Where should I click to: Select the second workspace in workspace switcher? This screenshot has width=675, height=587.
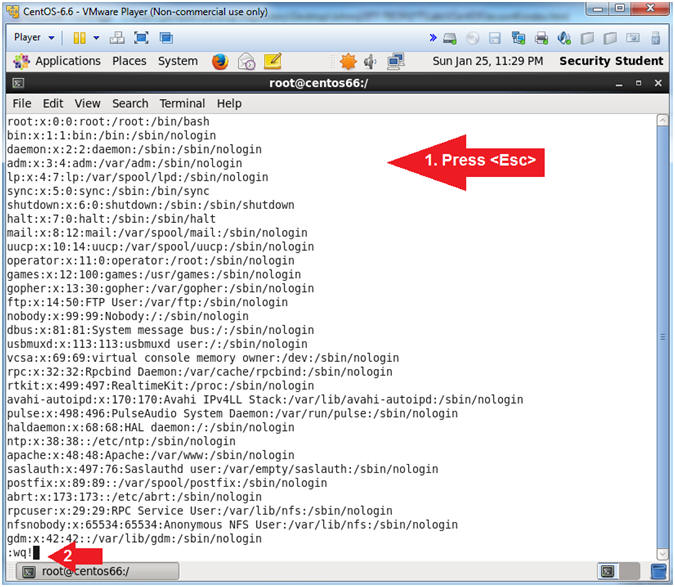click(629, 572)
